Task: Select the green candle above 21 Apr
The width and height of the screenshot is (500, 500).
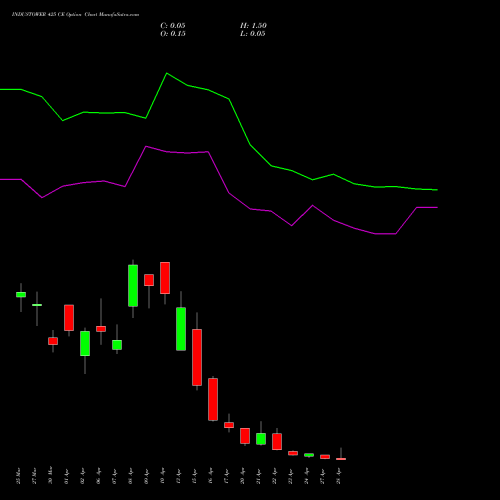Action: pyautogui.click(x=261, y=439)
